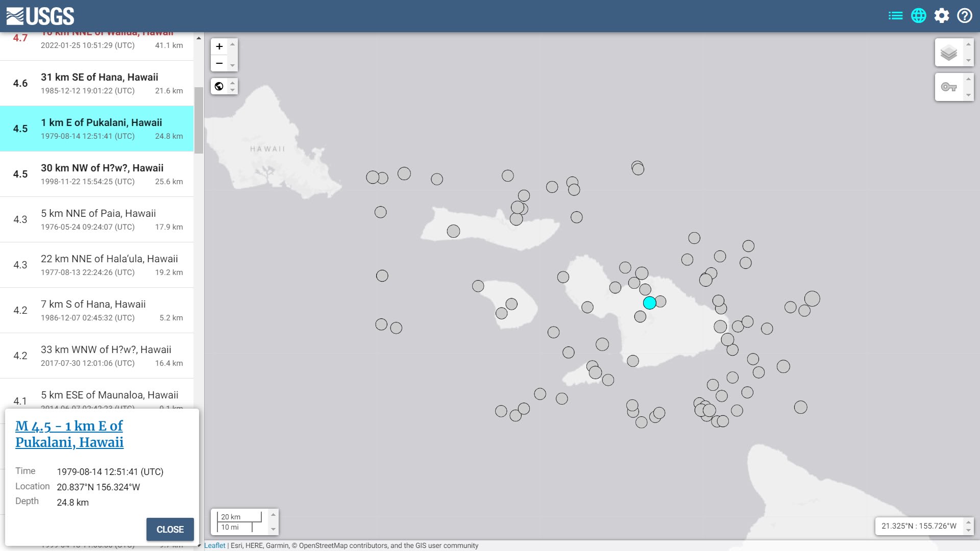The height and width of the screenshot is (551, 980).
Task: Close the earthquake details popup
Action: pos(170,530)
